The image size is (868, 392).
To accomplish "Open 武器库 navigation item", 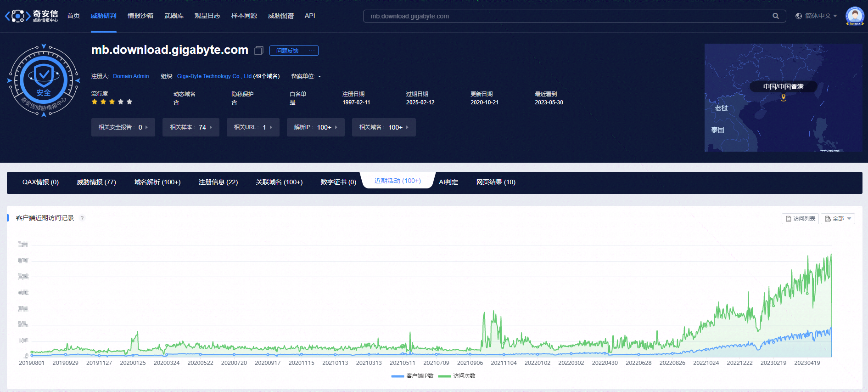I will (x=174, y=16).
